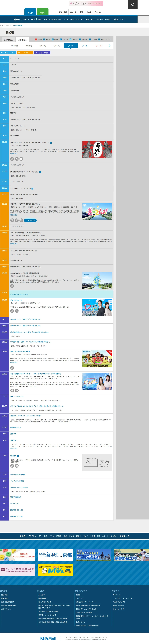Image resolution: width=149 pixels, height=644 pixels.
Task: Open X icon for きょうとDays program
Action: [x=17, y=311]
